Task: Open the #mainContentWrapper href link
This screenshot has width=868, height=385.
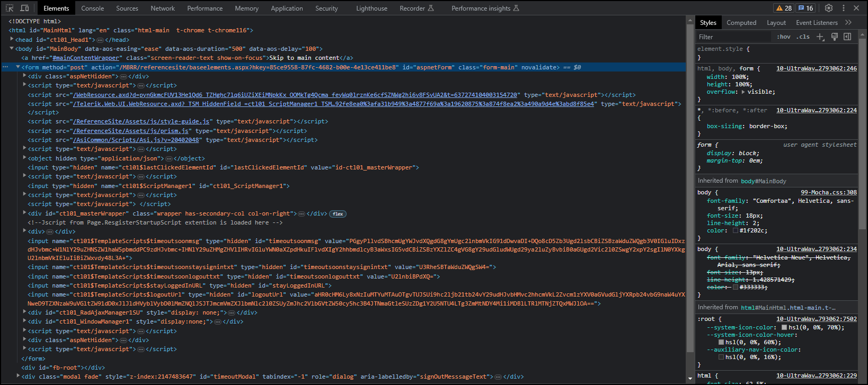Action: click(x=86, y=58)
